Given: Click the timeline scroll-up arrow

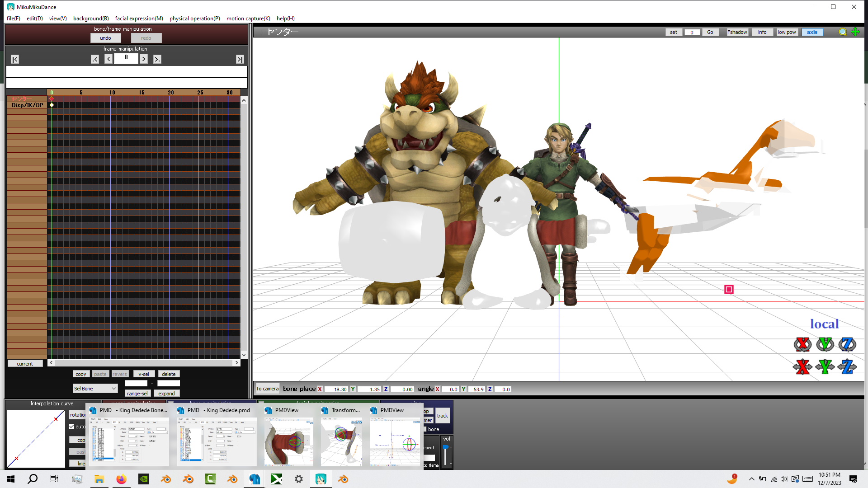Looking at the screenshot, I should pos(244,101).
